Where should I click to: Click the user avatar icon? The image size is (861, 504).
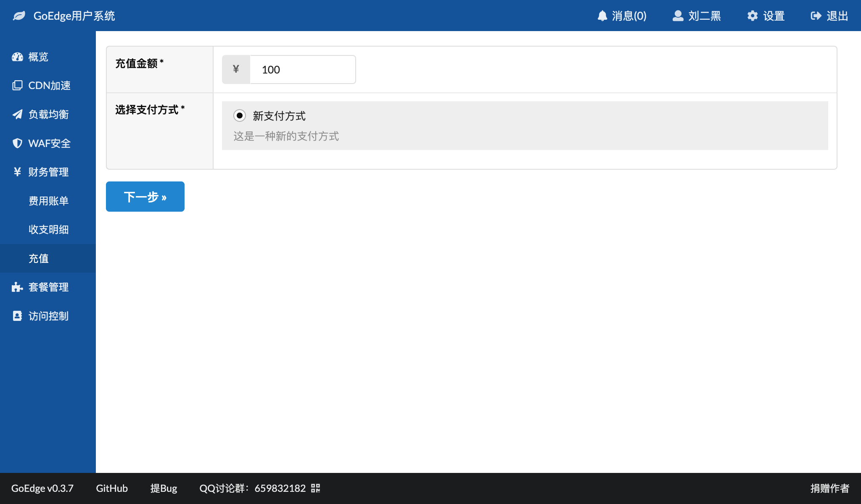678,16
